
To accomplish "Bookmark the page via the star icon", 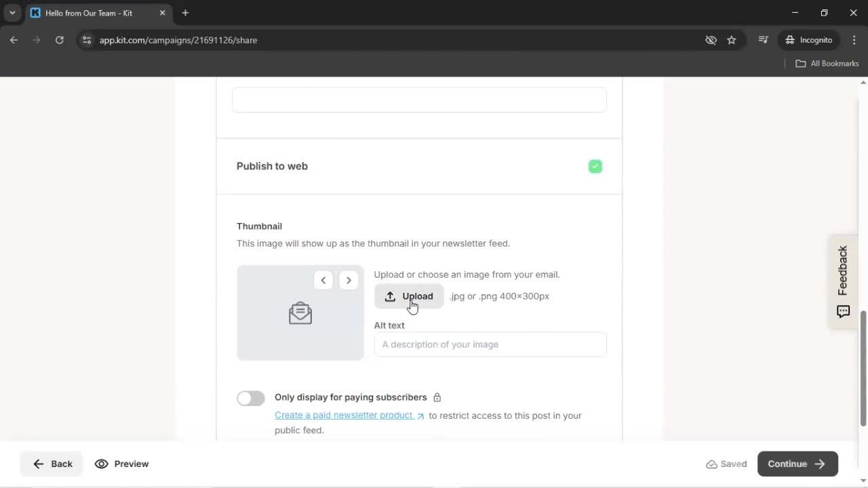I will pos(732,40).
